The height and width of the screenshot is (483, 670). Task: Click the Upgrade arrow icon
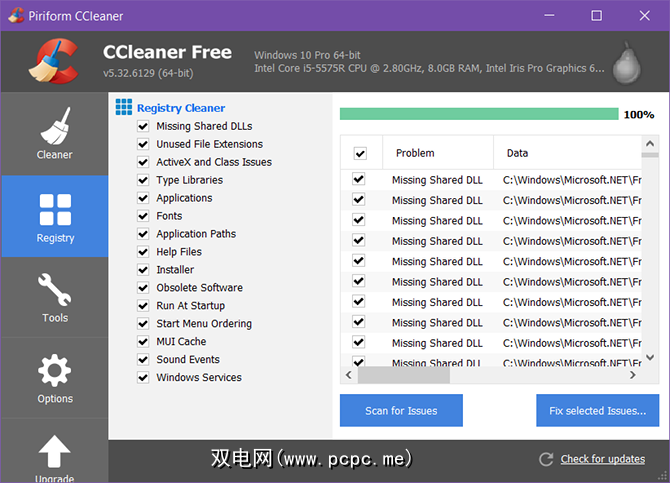[54, 451]
